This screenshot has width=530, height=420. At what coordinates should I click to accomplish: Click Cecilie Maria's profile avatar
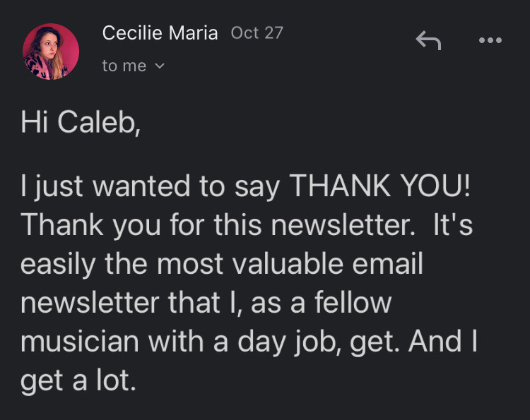click(51, 52)
